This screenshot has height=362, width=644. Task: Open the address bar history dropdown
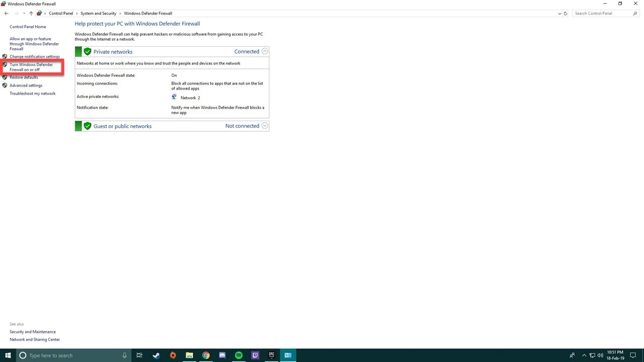pyautogui.click(x=560, y=14)
